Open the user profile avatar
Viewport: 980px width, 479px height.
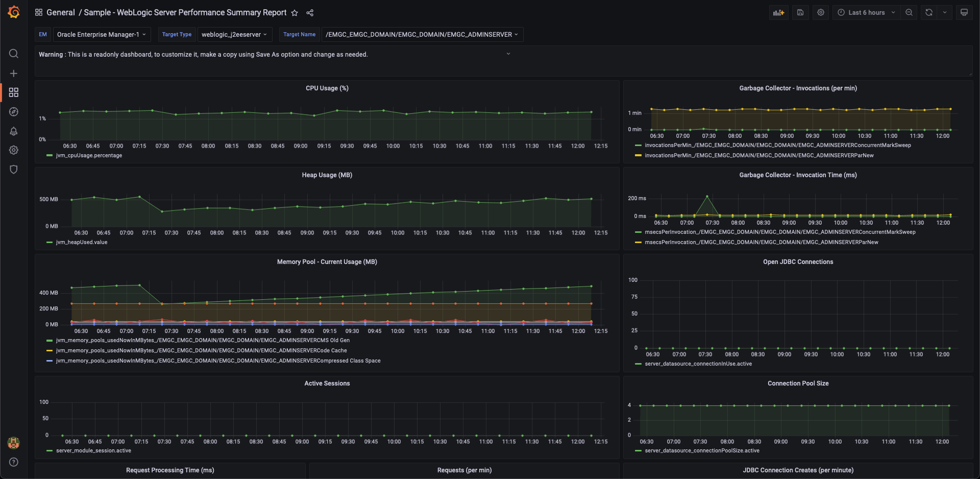[14, 443]
